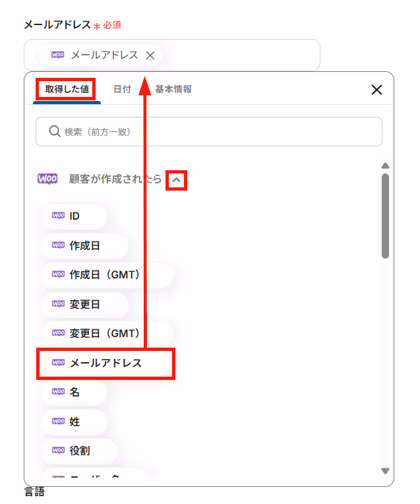This screenshot has width=420, height=504.
Task: Click the メールアドレス chip in the input field
Action: click(100, 55)
